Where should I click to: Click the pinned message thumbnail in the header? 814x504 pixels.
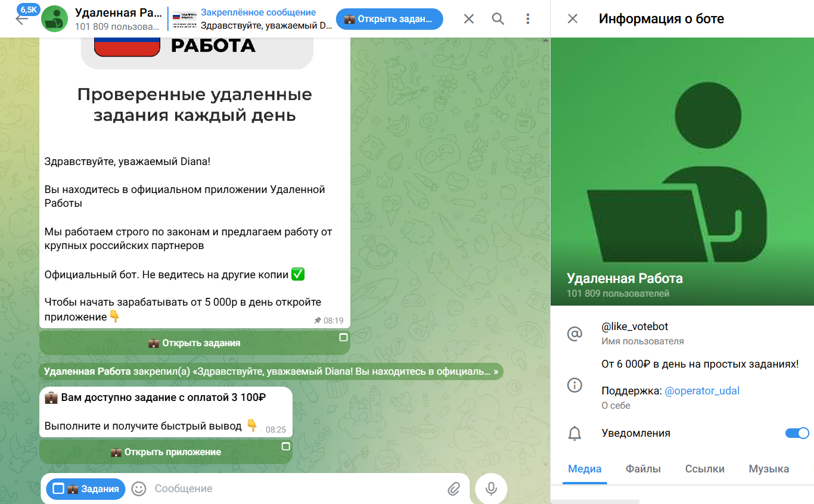[184, 19]
